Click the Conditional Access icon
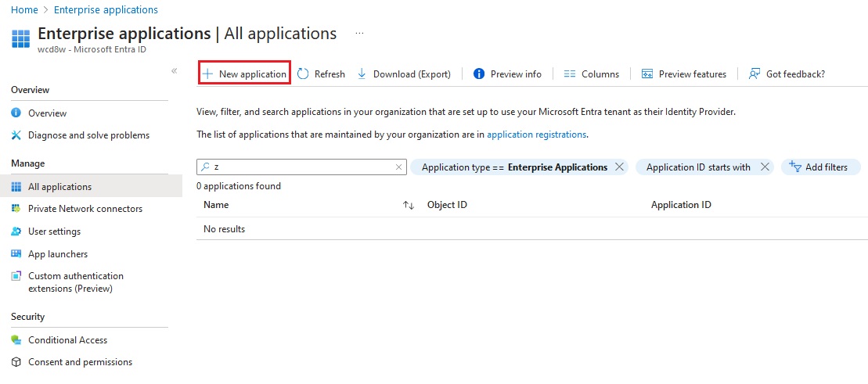Screen dimensions: 868x384 [x=16, y=339]
